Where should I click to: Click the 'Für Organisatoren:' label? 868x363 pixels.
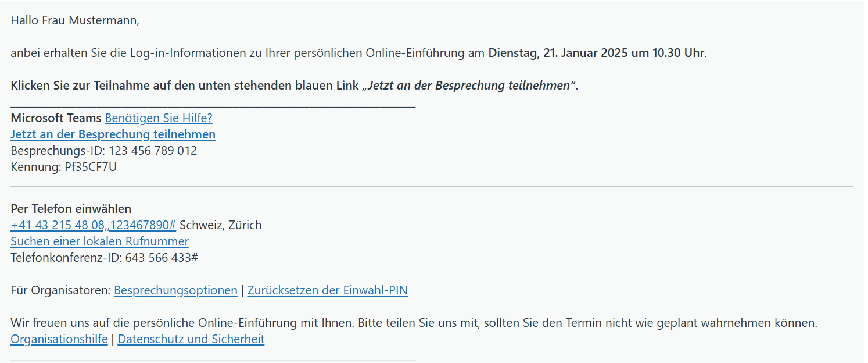point(60,290)
